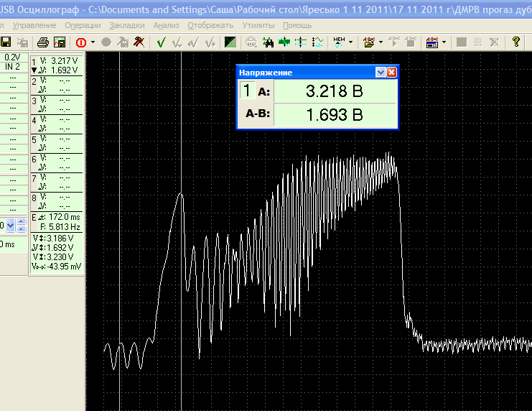The image size is (532, 411).
Task: Select empty channel 5 measurement row
Action: point(57,143)
